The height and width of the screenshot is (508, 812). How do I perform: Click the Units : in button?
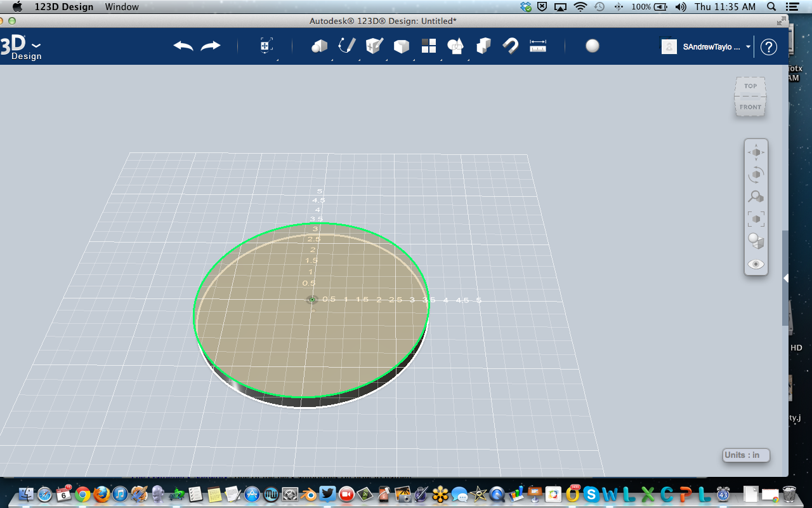pos(745,455)
